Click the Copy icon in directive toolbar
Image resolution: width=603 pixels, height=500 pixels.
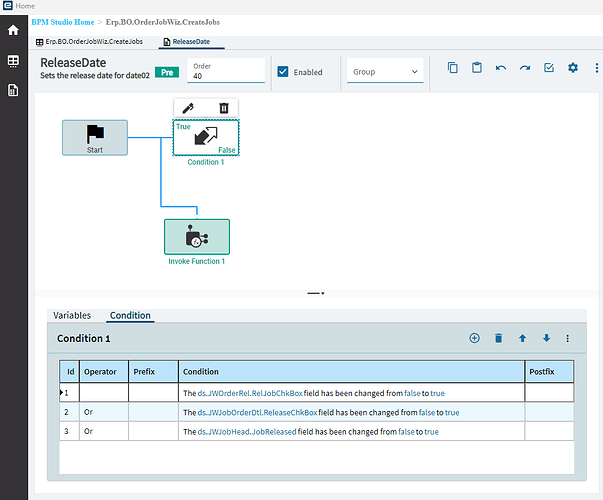point(453,68)
